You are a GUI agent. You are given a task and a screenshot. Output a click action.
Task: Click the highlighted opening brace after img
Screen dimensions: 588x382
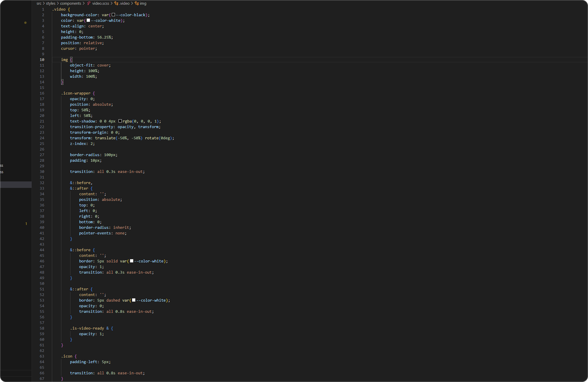pos(71,60)
